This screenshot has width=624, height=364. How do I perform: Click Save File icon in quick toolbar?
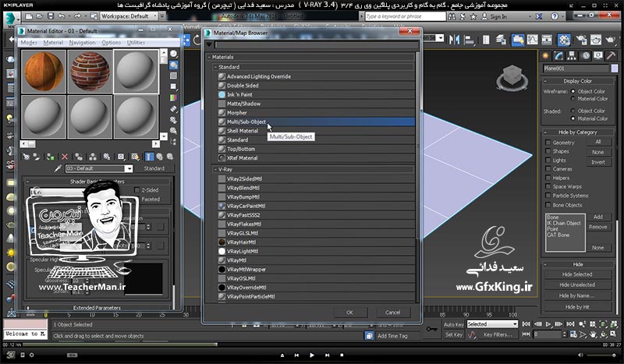51,16
